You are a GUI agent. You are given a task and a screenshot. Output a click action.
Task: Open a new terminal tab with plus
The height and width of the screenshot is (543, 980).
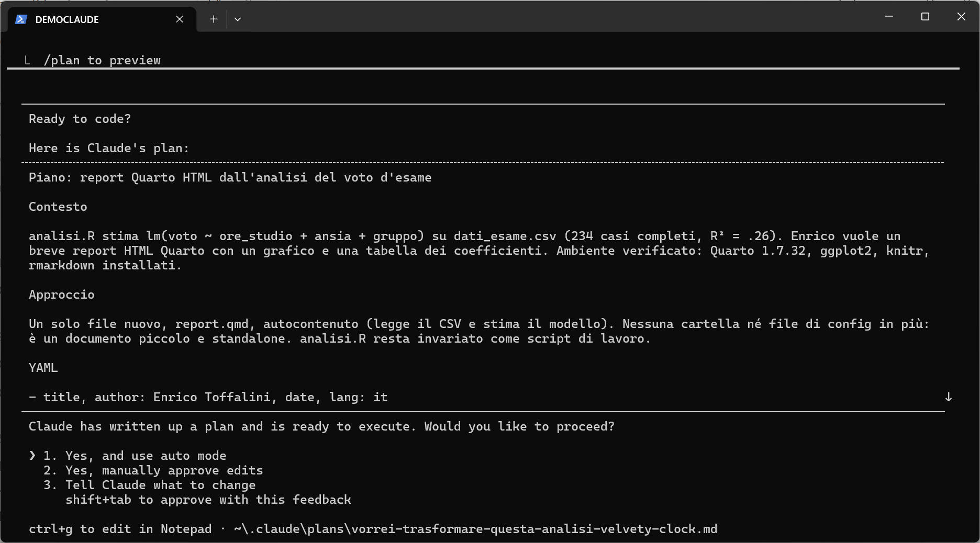(214, 19)
